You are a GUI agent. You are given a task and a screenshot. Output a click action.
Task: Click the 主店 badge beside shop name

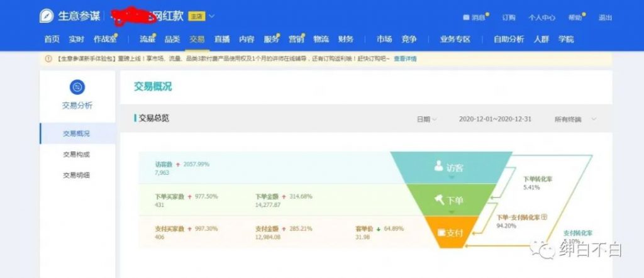click(196, 16)
